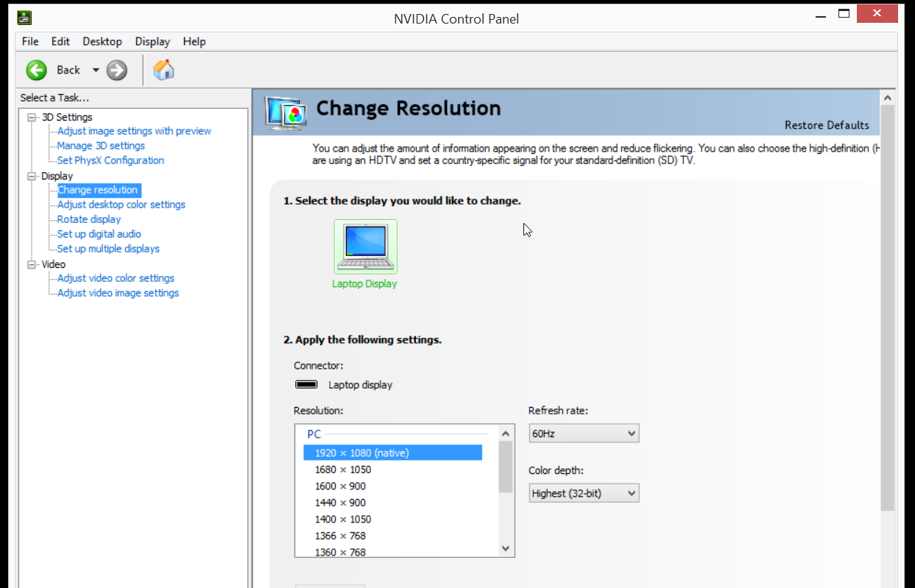Open the Back history dropdown arrow
915x588 pixels.
coord(96,70)
